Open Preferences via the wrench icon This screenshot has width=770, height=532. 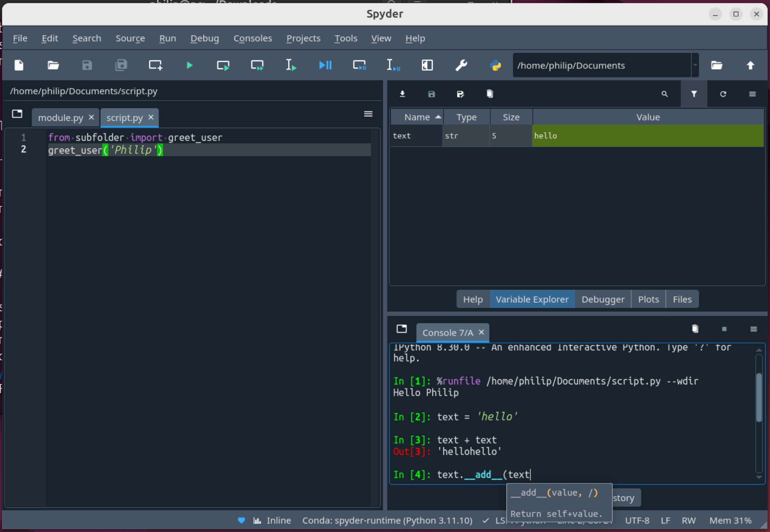461,65
